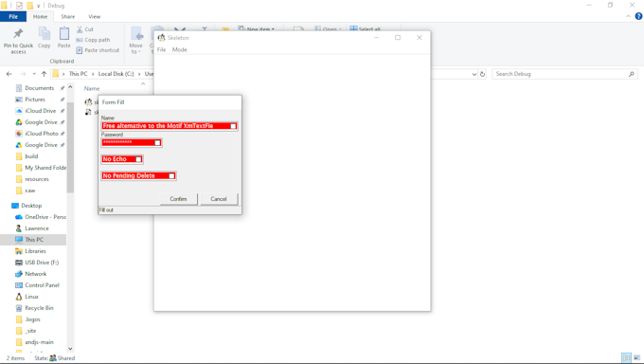Click the Cancel button in Form Fill
Screen dimensions: 644x364
click(219, 199)
